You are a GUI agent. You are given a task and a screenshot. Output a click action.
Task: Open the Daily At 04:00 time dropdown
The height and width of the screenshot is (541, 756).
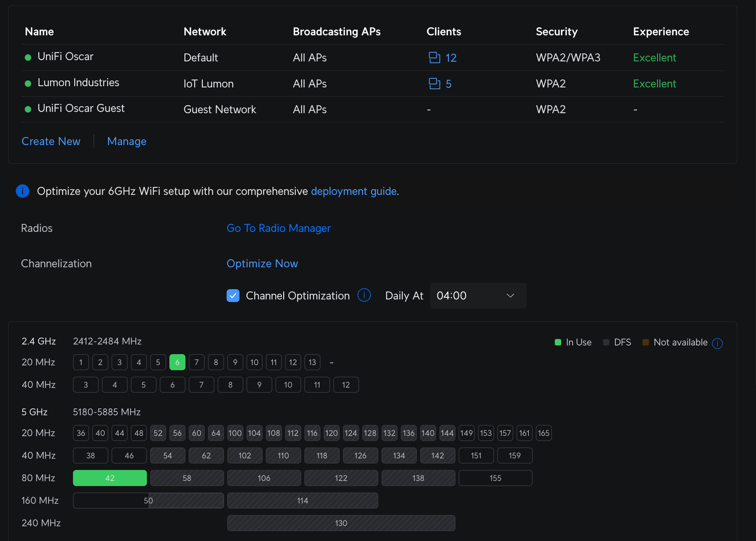pyautogui.click(x=478, y=295)
